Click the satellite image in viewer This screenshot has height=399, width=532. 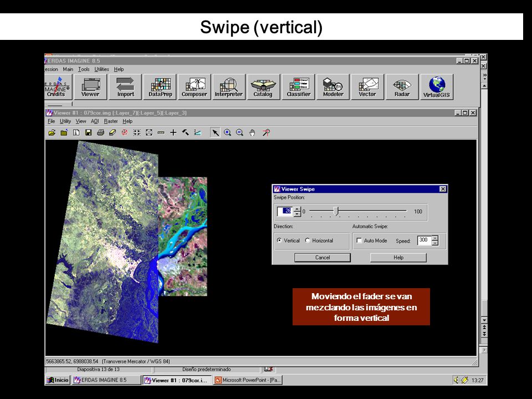pyautogui.click(x=126, y=241)
